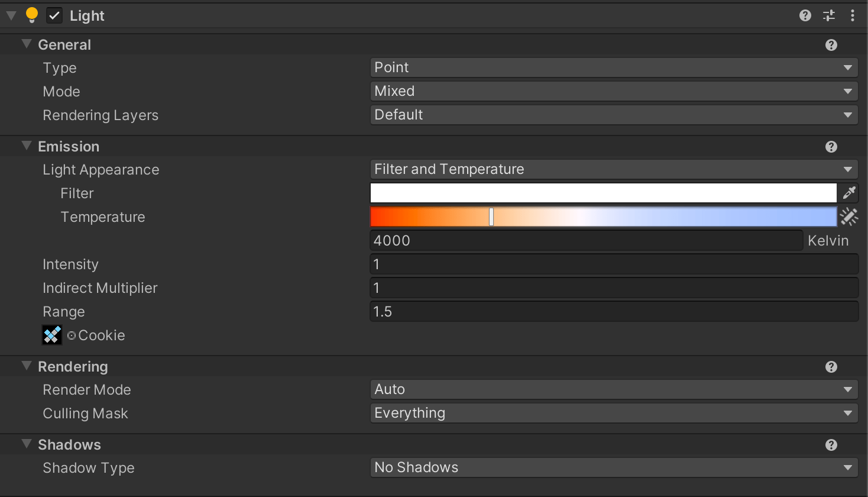This screenshot has width=868, height=497.
Task: Click the Range input field
Action: (614, 312)
